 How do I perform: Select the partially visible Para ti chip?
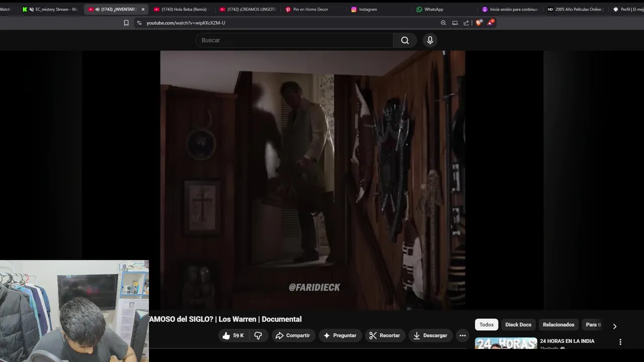click(x=594, y=325)
